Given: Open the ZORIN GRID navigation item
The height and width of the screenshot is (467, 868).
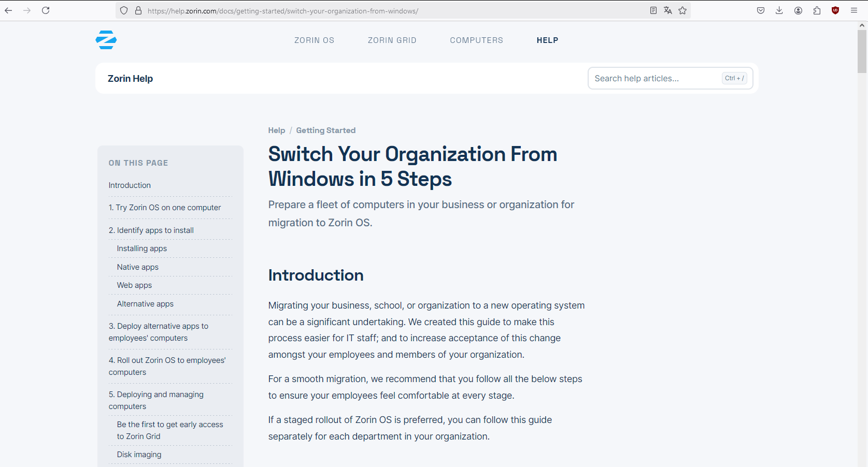Looking at the screenshot, I should (x=392, y=40).
